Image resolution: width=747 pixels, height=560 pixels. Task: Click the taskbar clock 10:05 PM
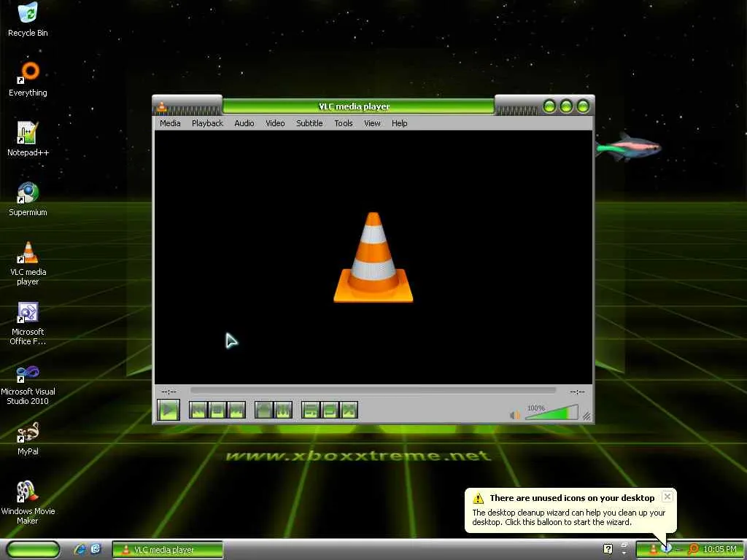(x=719, y=550)
